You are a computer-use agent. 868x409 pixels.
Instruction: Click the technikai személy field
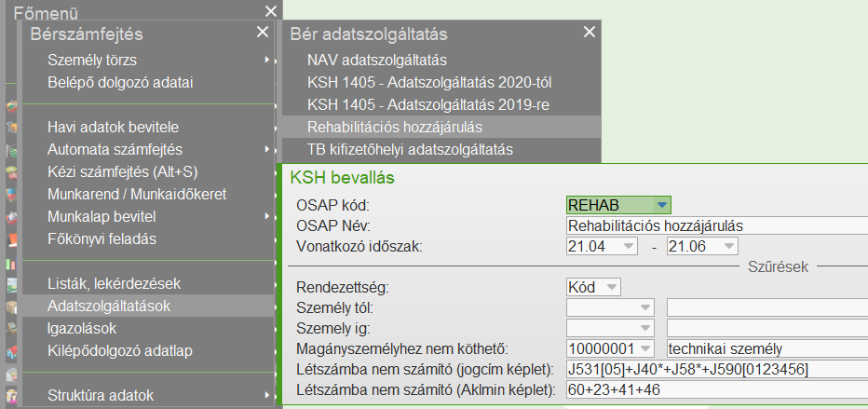767,349
